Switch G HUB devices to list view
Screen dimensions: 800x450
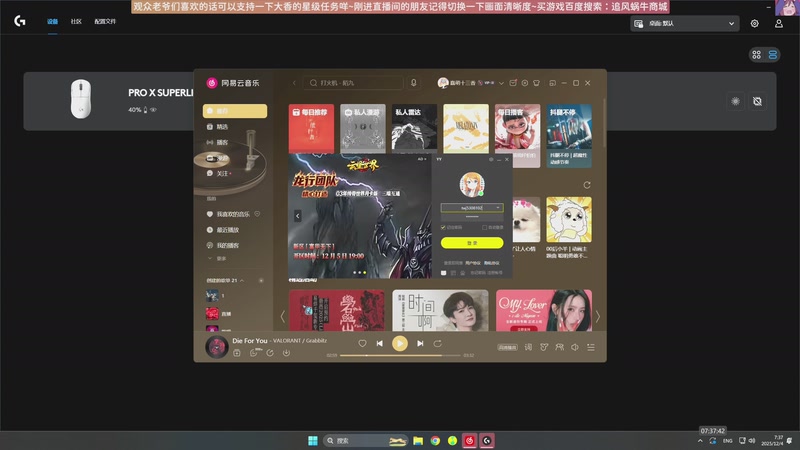pyautogui.click(x=772, y=55)
